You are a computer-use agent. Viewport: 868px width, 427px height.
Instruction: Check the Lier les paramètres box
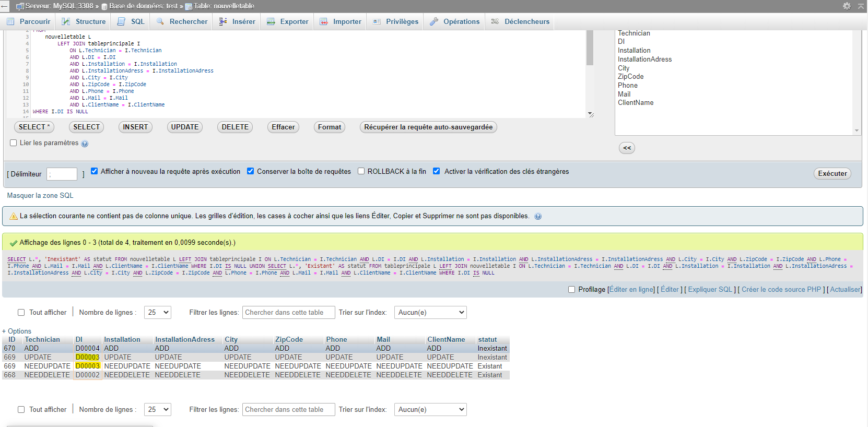(x=14, y=143)
